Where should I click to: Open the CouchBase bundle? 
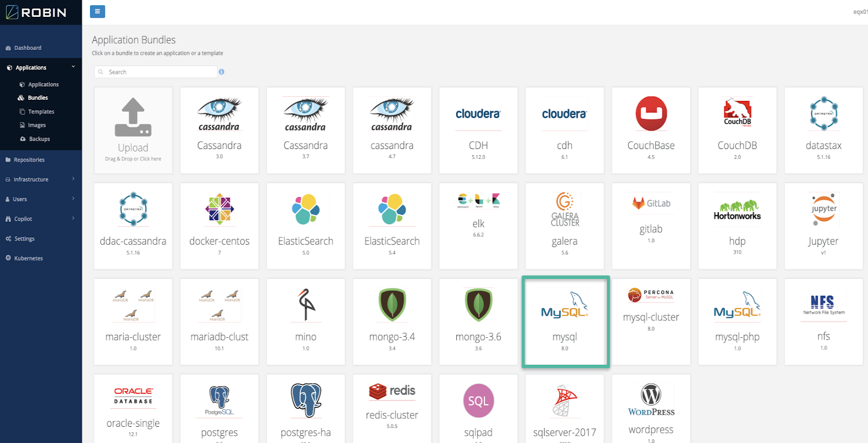[x=651, y=130]
